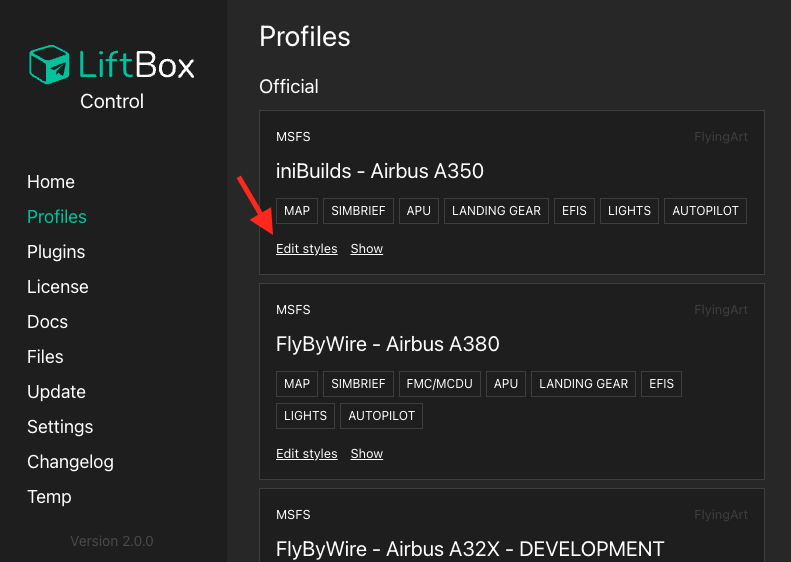The width and height of the screenshot is (791, 562).
Task: Select AUTOPILOT tag on FlyByWire A380
Action: pos(381,416)
